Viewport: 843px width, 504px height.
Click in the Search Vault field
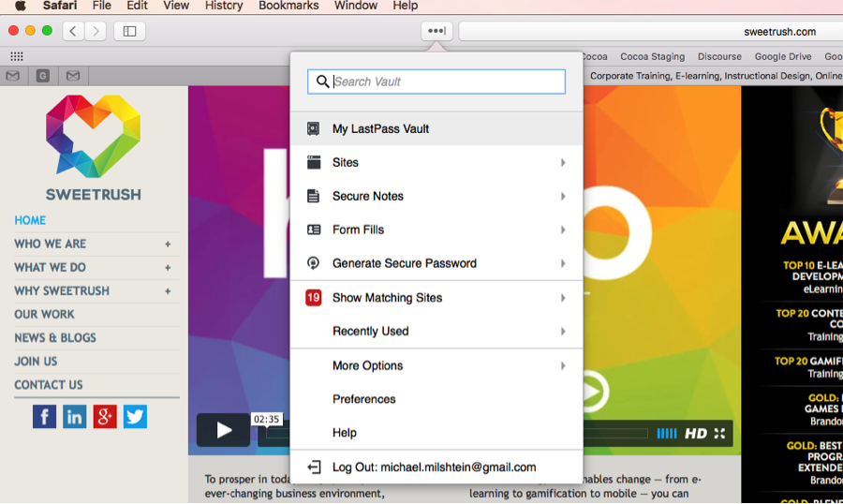click(x=436, y=82)
